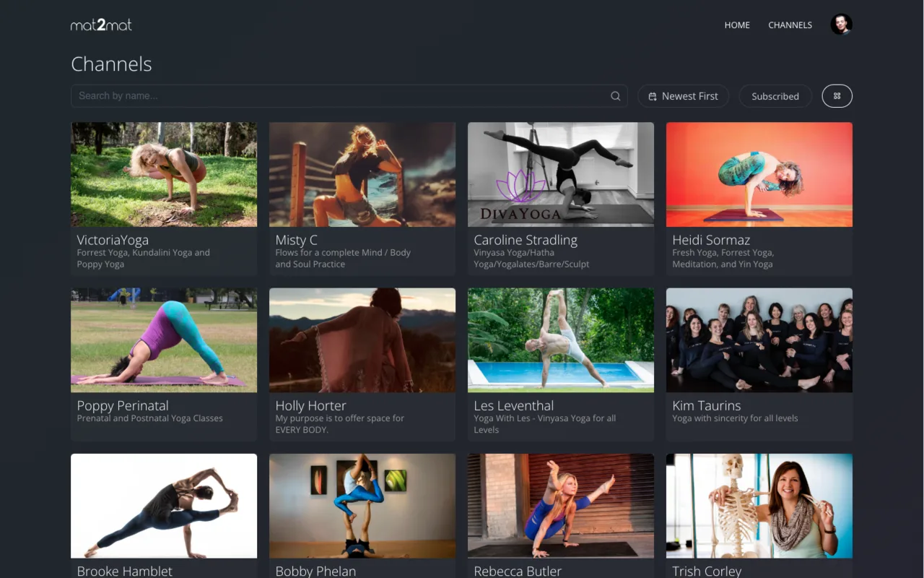Click the Channels page heading

point(111,64)
